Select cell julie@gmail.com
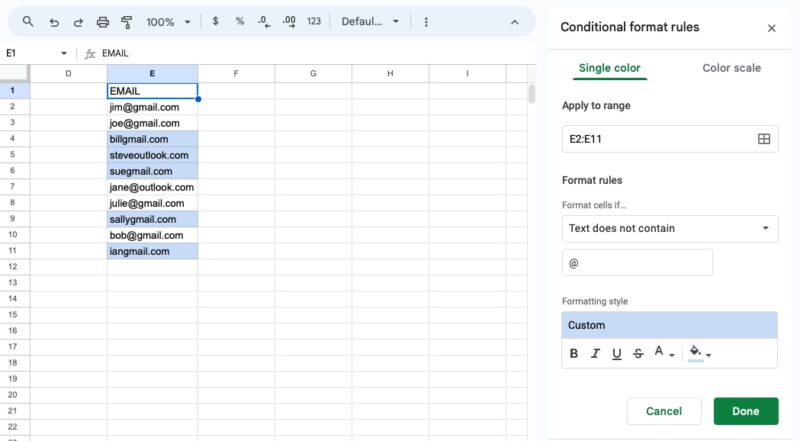The height and width of the screenshot is (441, 800). coord(152,203)
